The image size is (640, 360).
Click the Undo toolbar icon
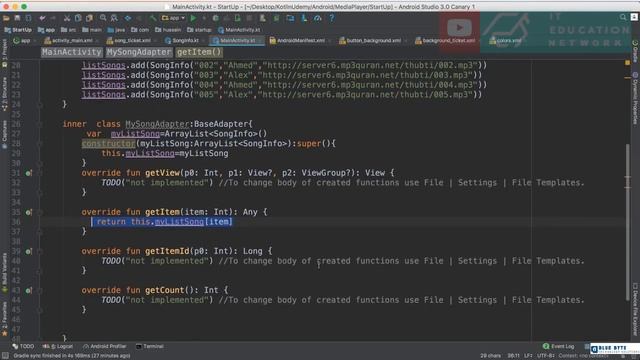pyautogui.click(x=42, y=18)
